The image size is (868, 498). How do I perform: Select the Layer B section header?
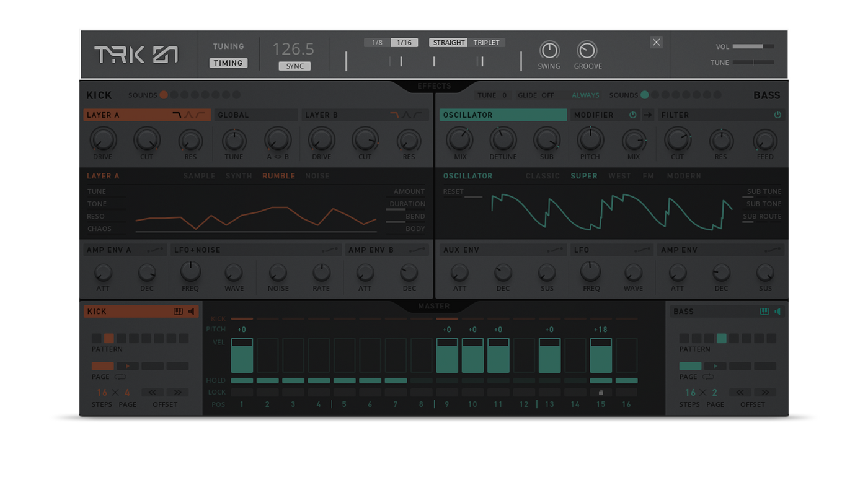pyautogui.click(x=365, y=115)
